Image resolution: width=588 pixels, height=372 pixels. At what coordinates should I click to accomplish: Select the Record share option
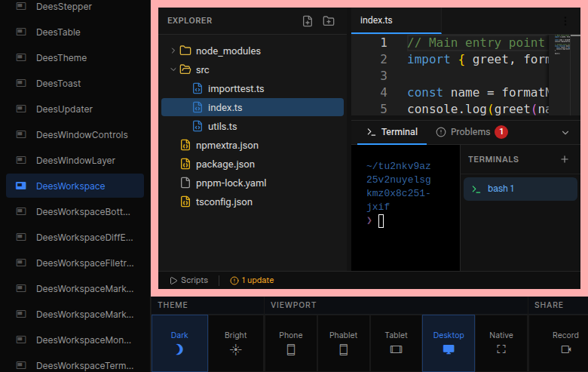click(565, 342)
